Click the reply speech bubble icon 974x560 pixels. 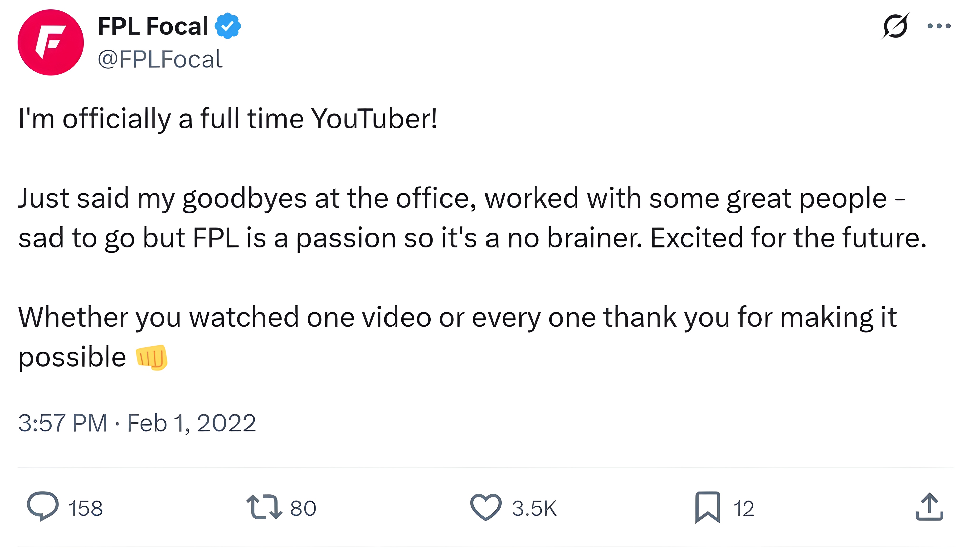click(43, 507)
